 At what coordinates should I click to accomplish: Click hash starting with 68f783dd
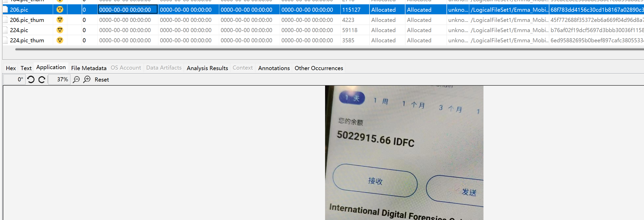tap(597, 10)
